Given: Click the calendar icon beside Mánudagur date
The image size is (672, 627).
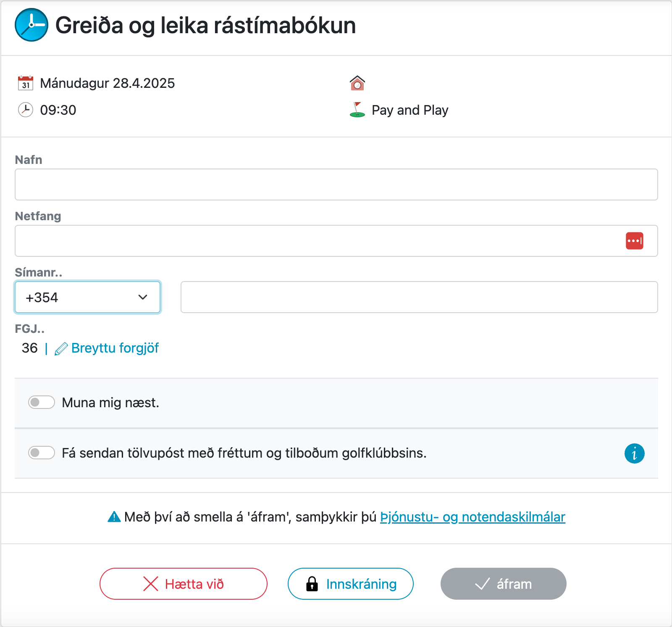Looking at the screenshot, I should point(26,83).
